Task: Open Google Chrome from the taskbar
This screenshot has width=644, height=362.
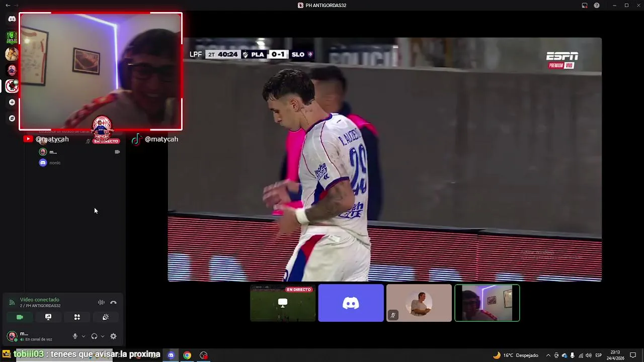Action: click(187, 355)
